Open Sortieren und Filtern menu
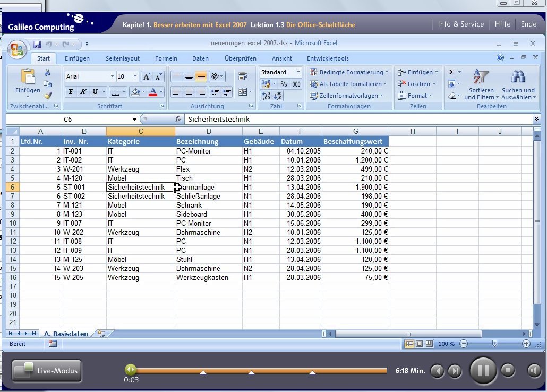The image size is (547, 392). 481,85
